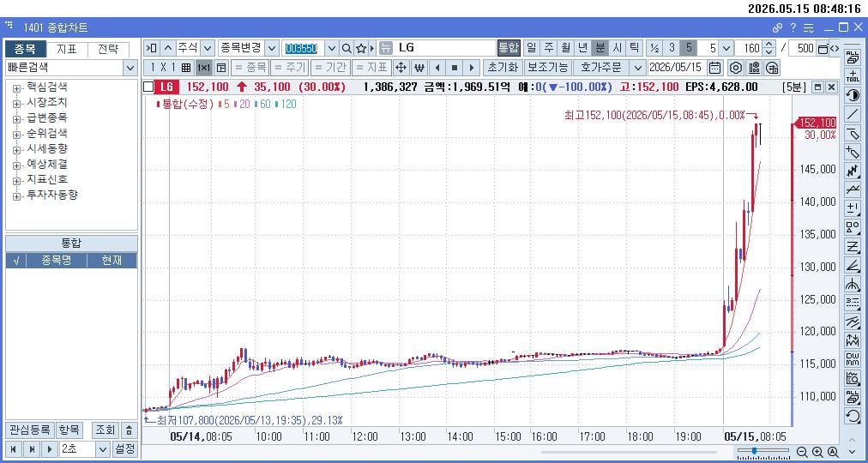Click the auto zoom magnifier A icon
Screen dimensions: 868x463
click(x=833, y=452)
